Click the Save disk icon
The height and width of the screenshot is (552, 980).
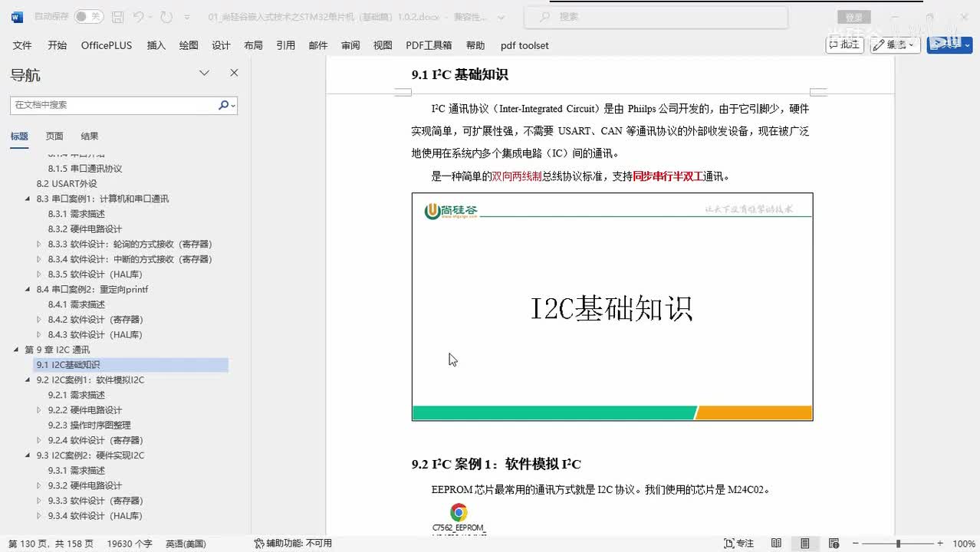pos(117,16)
